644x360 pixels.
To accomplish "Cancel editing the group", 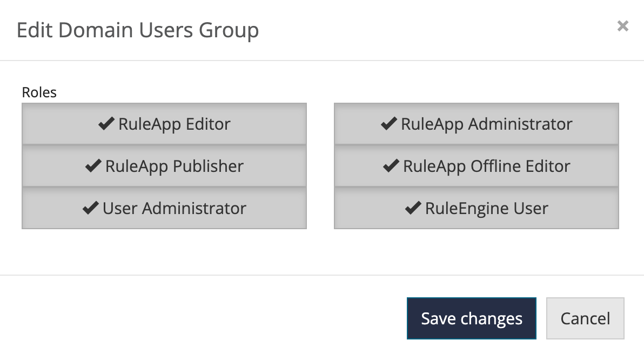I will pos(585,318).
